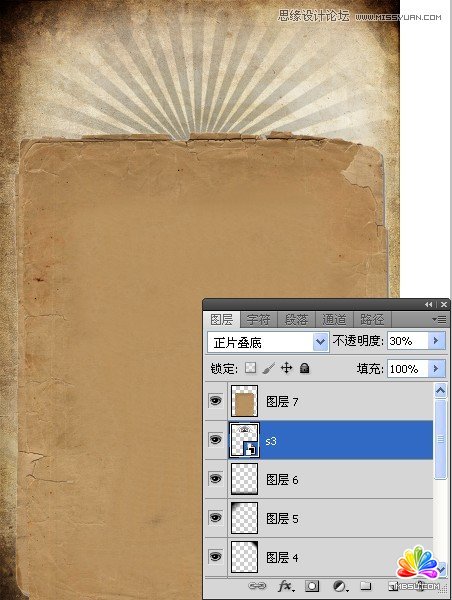Click the link layers icon
452x600 pixels.
tap(257, 586)
